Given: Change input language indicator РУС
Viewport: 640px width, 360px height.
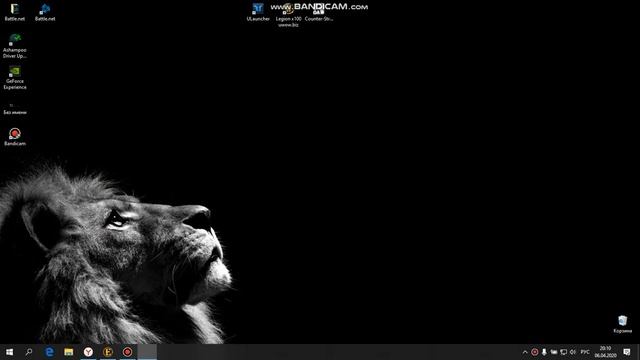Looking at the screenshot, I should (x=585, y=352).
